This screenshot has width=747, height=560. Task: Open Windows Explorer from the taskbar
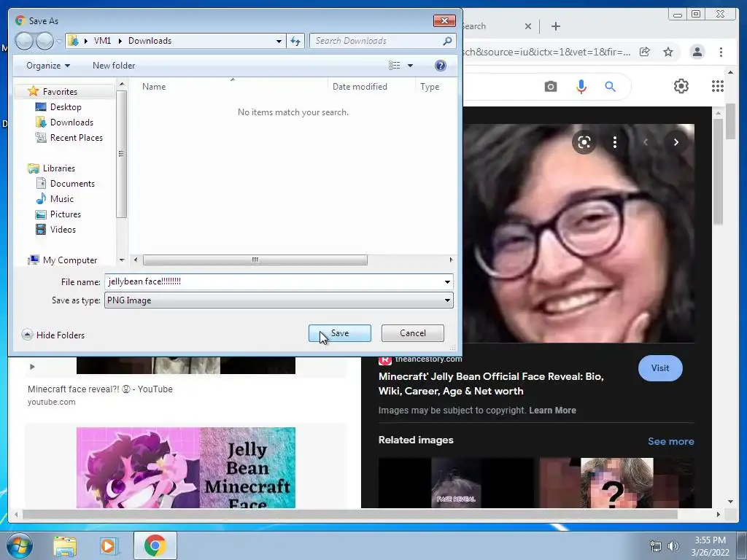pyautogui.click(x=65, y=545)
